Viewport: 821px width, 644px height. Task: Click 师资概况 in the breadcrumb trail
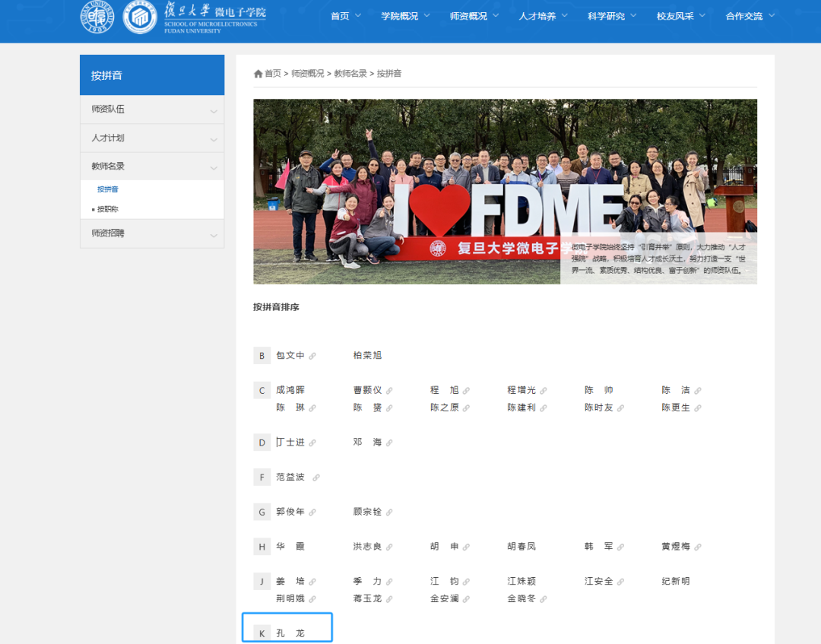point(307,74)
